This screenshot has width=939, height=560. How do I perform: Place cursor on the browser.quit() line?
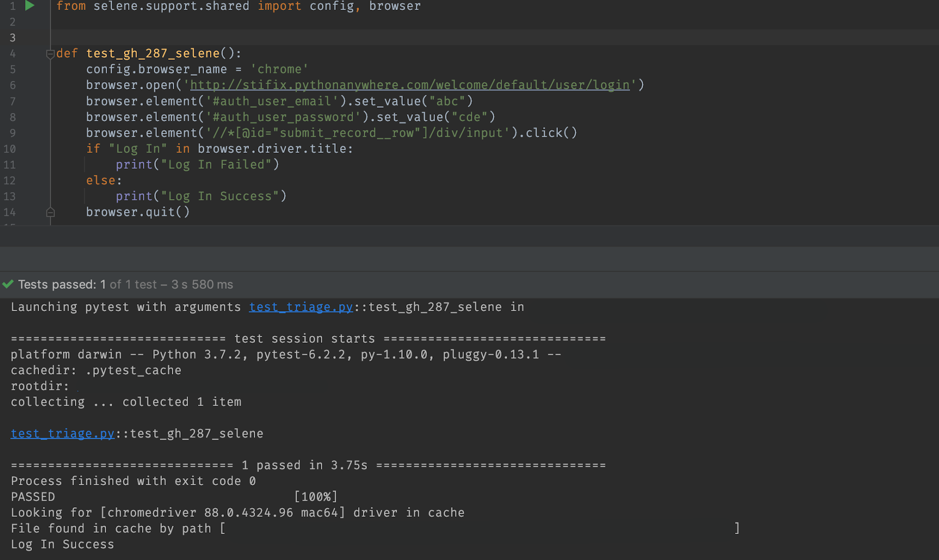138,212
